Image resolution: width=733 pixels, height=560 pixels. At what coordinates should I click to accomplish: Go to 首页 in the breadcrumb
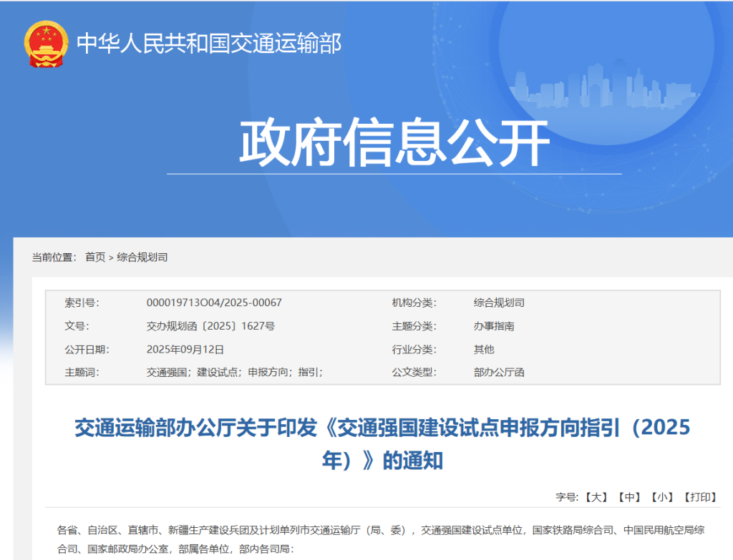click(95, 257)
